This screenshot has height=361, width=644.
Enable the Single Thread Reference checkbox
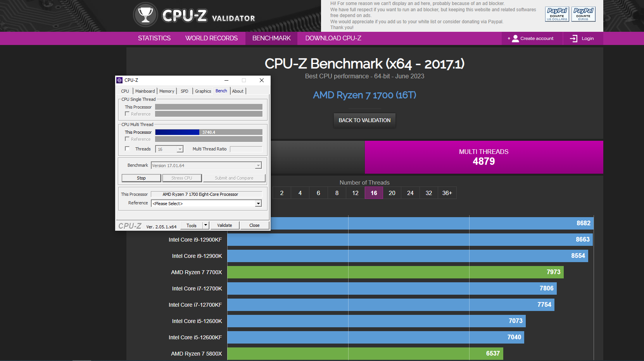[127, 114]
